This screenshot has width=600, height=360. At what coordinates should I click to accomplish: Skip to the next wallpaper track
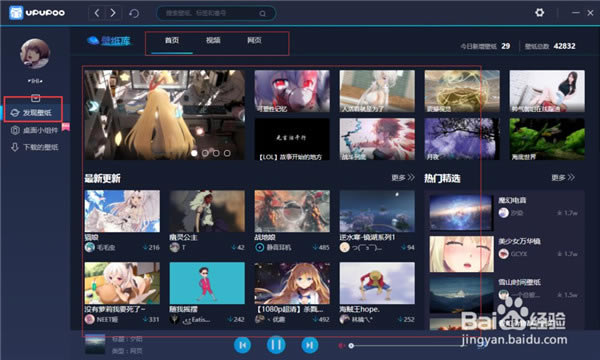[310, 345]
